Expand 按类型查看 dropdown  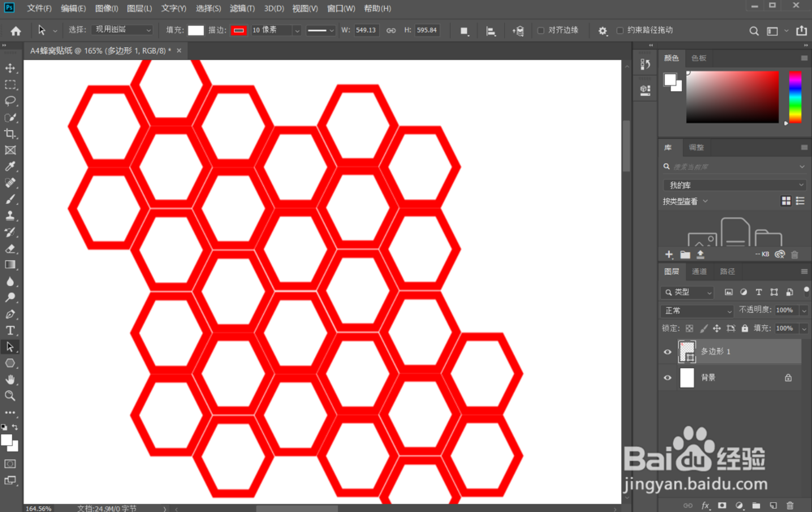[685, 201]
